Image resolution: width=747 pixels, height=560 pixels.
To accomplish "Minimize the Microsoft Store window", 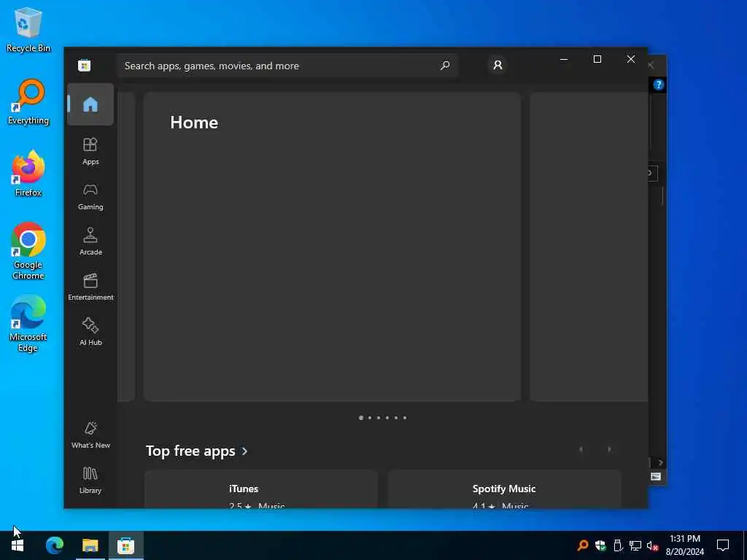I will [x=564, y=59].
